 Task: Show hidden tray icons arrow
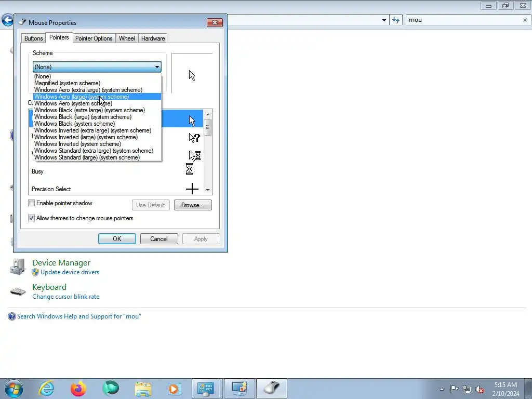point(442,389)
